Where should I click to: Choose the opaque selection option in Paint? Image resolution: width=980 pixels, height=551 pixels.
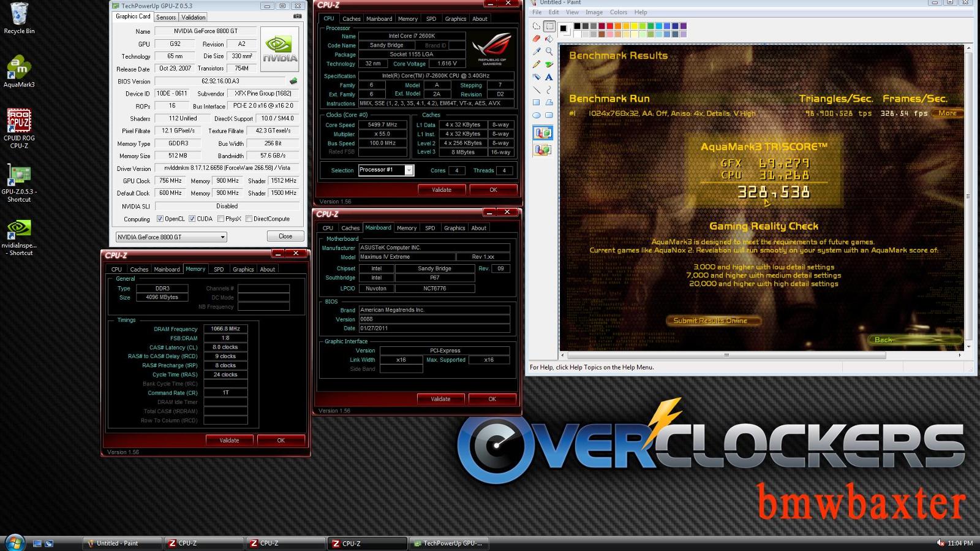pos(543,133)
